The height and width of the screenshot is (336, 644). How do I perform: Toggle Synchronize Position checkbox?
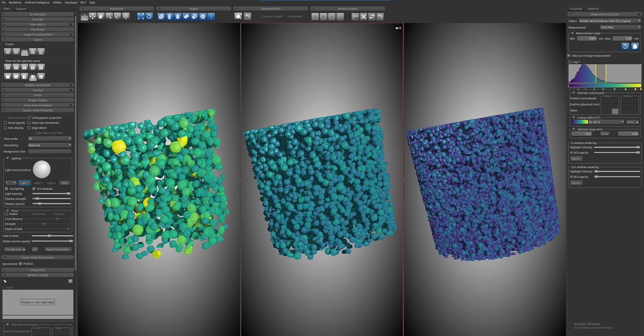click(21, 264)
